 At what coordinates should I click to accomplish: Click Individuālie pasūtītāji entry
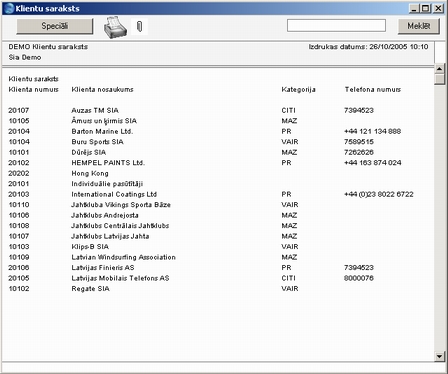coord(107,184)
